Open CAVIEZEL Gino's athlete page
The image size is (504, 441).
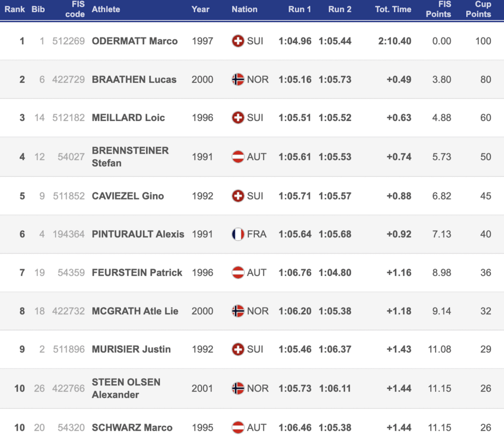[x=127, y=196]
